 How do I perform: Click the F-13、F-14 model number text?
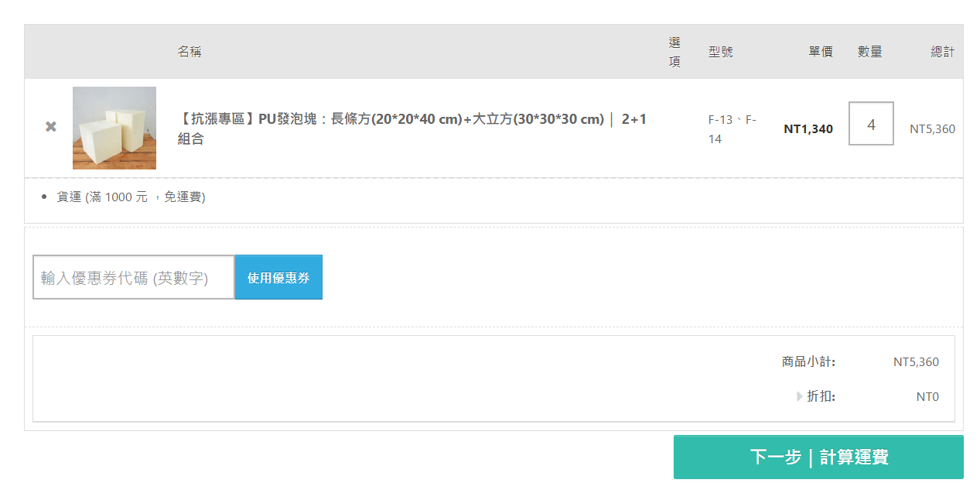point(732,129)
